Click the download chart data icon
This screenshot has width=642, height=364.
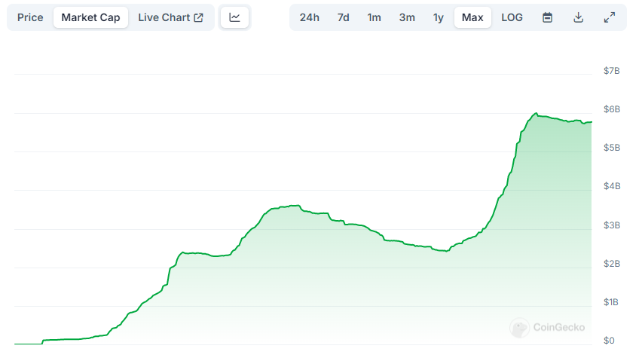(578, 17)
